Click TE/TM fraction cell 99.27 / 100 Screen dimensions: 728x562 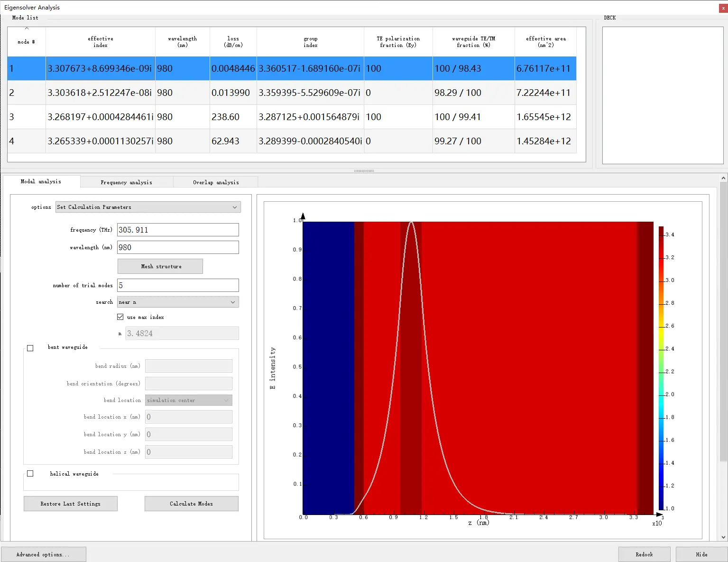pyautogui.click(x=474, y=141)
